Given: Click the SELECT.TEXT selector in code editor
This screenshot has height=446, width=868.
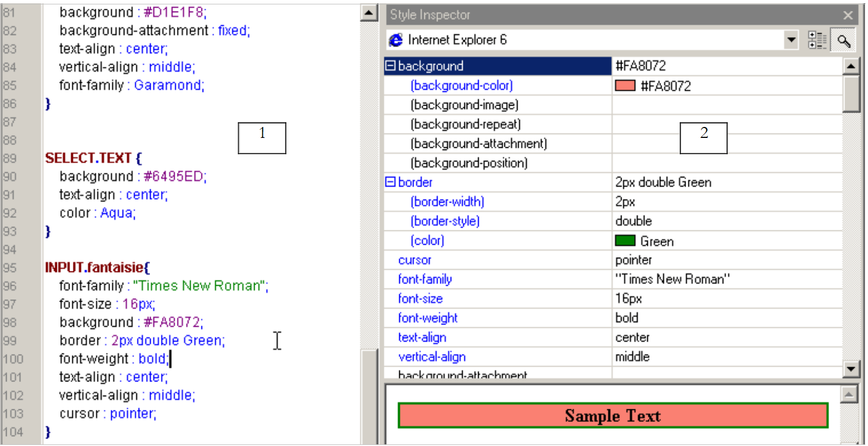Looking at the screenshot, I should (x=88, y=158).
